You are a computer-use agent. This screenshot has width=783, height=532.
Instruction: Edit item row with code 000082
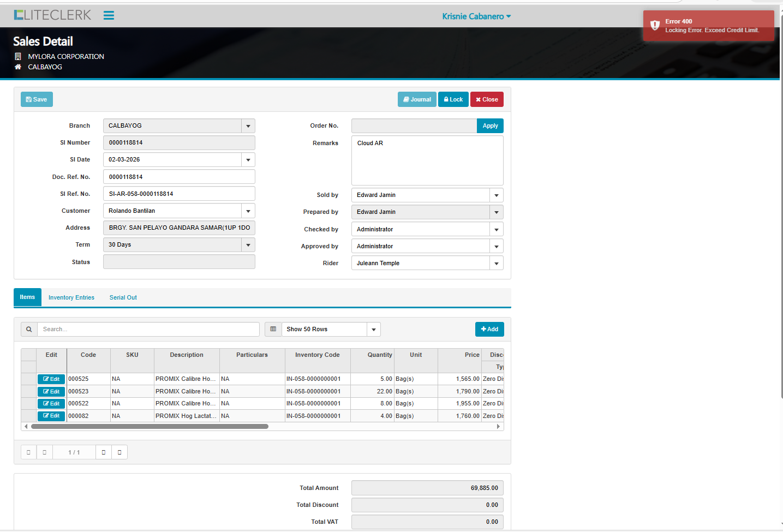pos(51,416)
